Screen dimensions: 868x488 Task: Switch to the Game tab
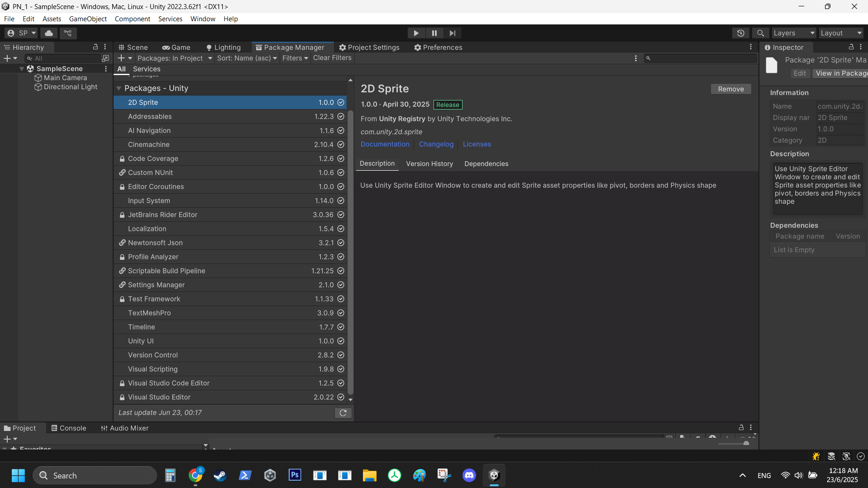point(176,48)
